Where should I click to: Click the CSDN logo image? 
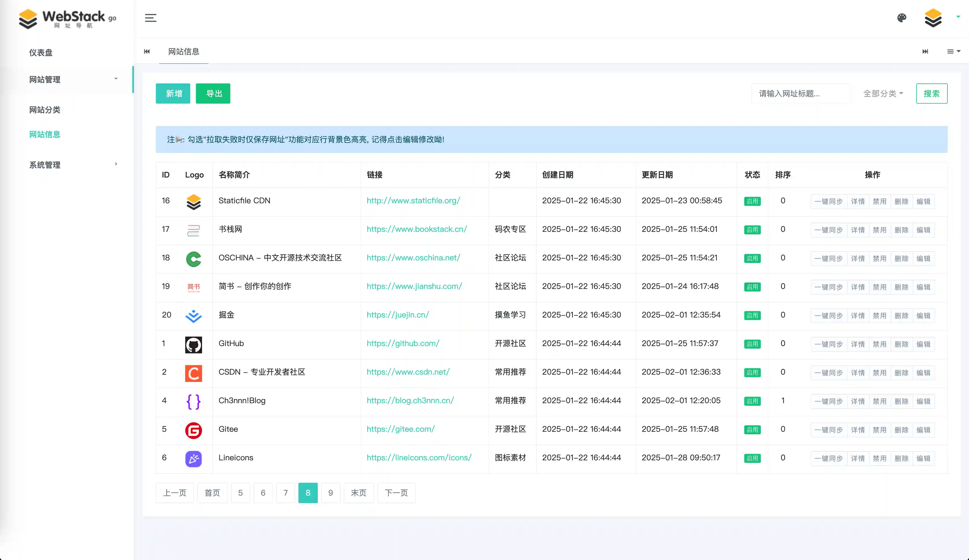coord(193,373)
